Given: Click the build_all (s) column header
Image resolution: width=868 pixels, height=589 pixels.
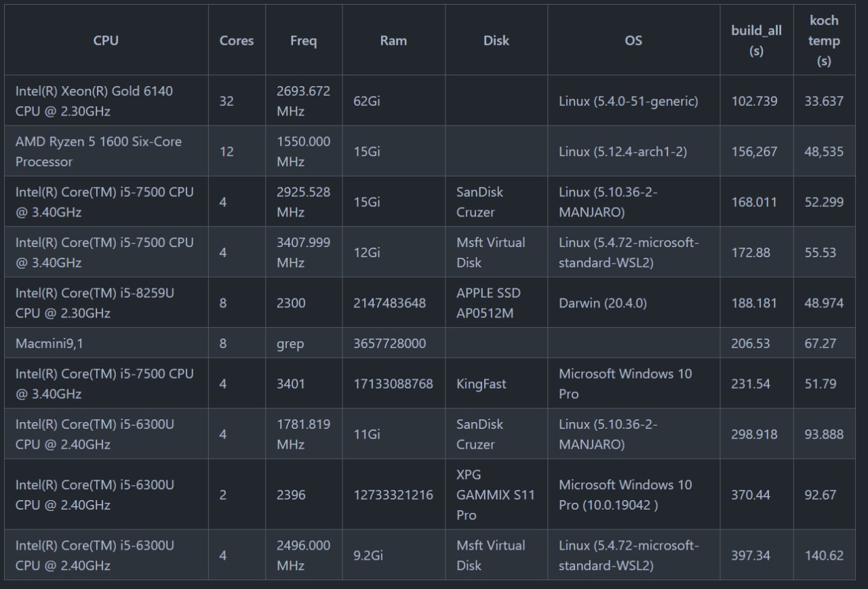Looking at the screenshot, I should coord(756,41).
